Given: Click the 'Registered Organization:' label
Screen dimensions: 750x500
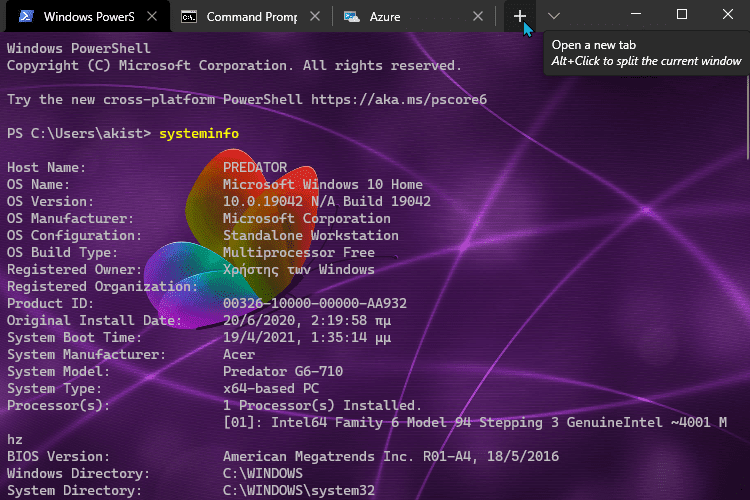Looking at the screenshot, I should (x=102, y=287).
